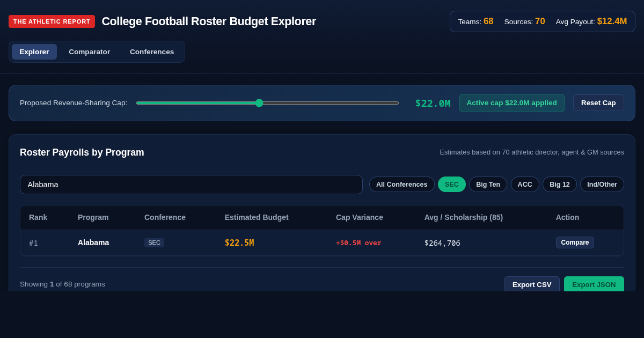644x338 pixels.
Task: Click the $264,706 scholarship average
Action: click(442, 243)
